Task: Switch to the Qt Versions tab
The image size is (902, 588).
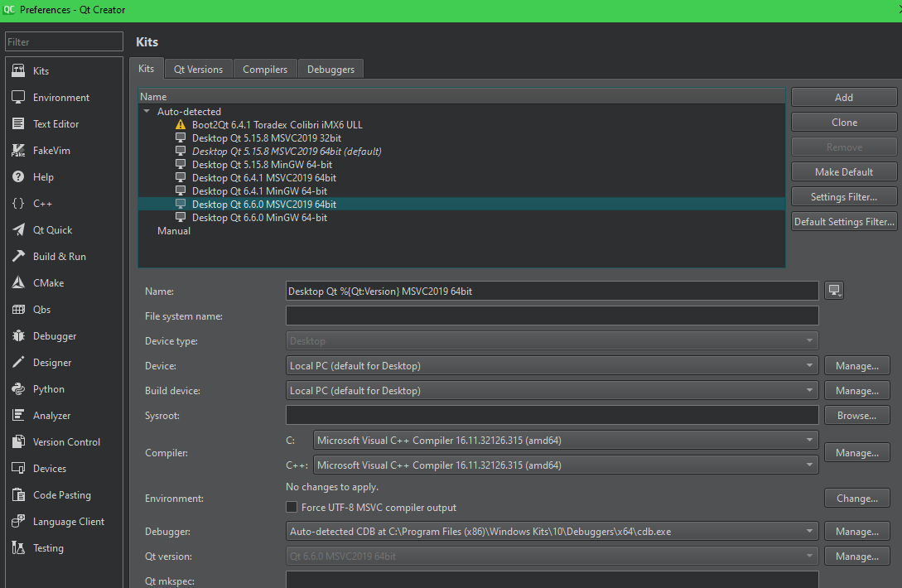Action: 199,69
